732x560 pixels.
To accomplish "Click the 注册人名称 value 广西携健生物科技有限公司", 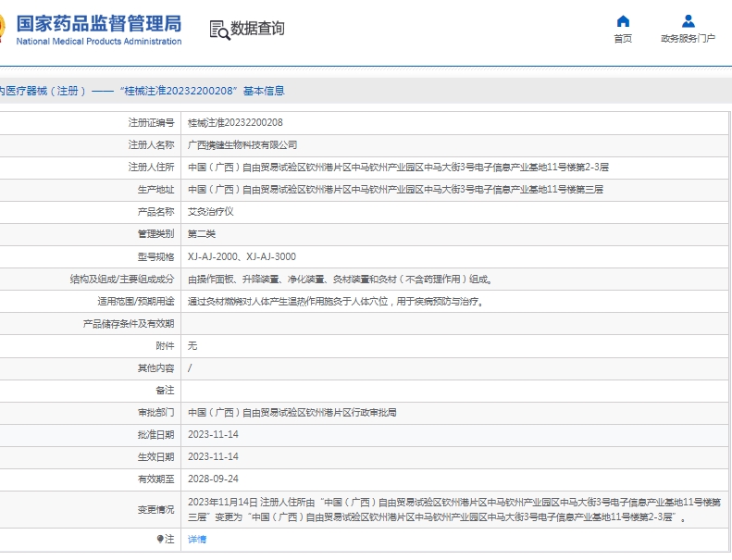I will coord(242,145).
